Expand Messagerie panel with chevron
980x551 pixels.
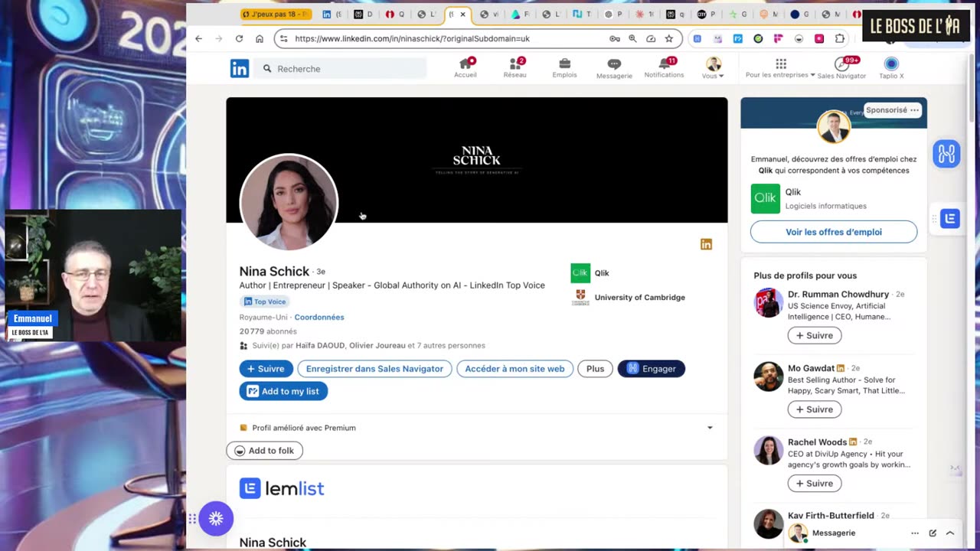[x=950, y=533]
